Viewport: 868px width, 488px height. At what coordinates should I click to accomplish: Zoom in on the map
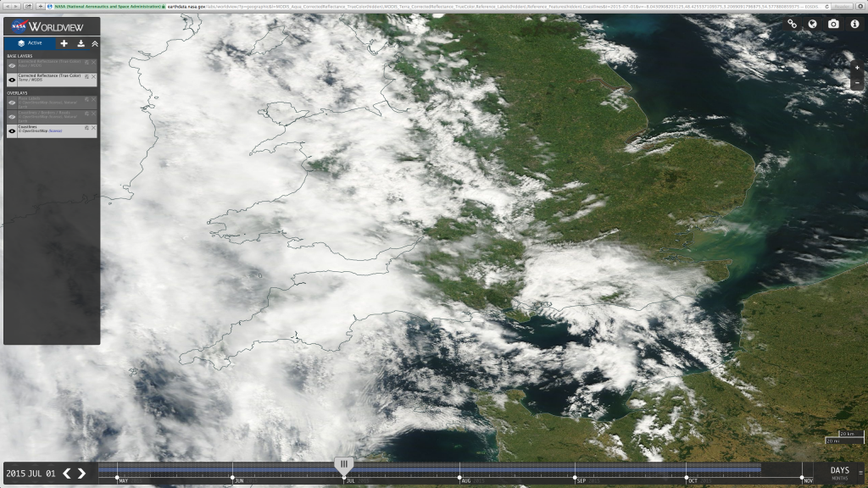[857, 68]
